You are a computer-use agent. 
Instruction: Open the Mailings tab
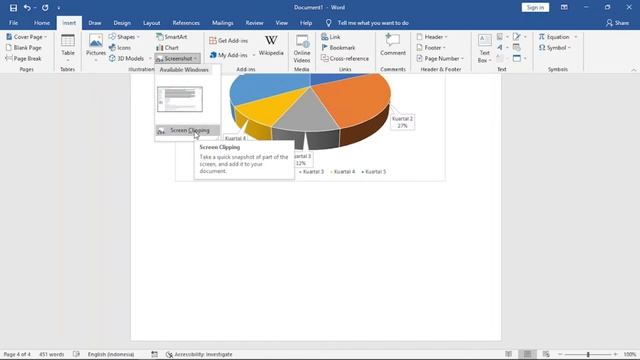(222, 23)
